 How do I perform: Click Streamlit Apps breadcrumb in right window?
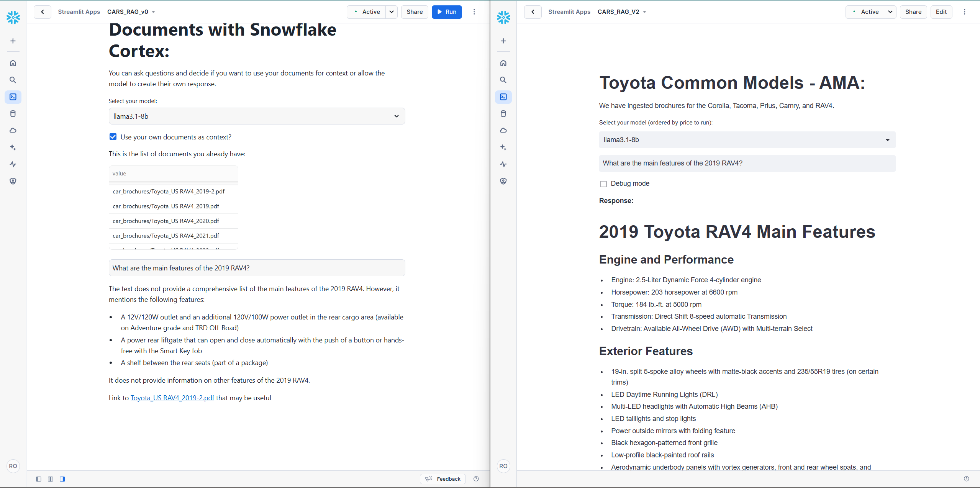(x=569, y=12)
